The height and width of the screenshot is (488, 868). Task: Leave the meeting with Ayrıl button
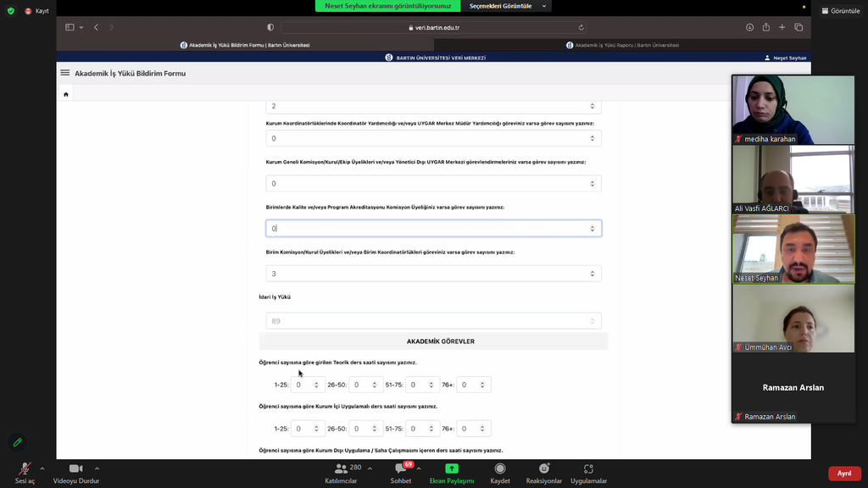(844, 474)
